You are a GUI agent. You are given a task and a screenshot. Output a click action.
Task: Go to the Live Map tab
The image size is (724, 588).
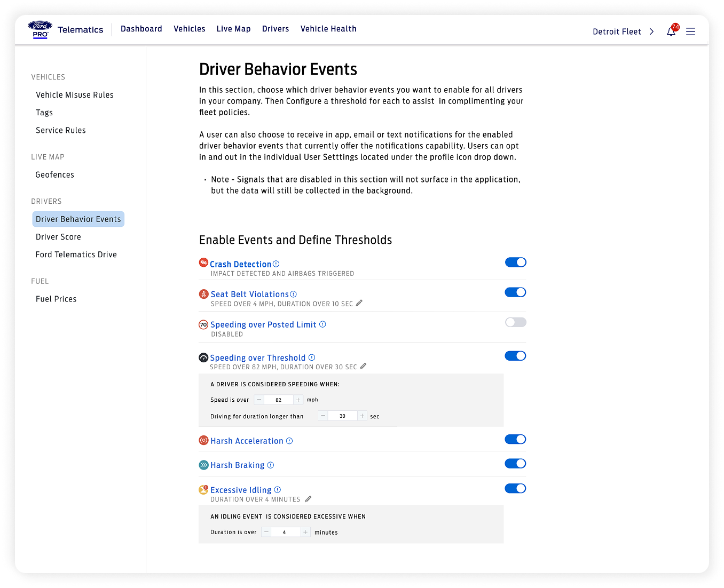click(233, 29)
